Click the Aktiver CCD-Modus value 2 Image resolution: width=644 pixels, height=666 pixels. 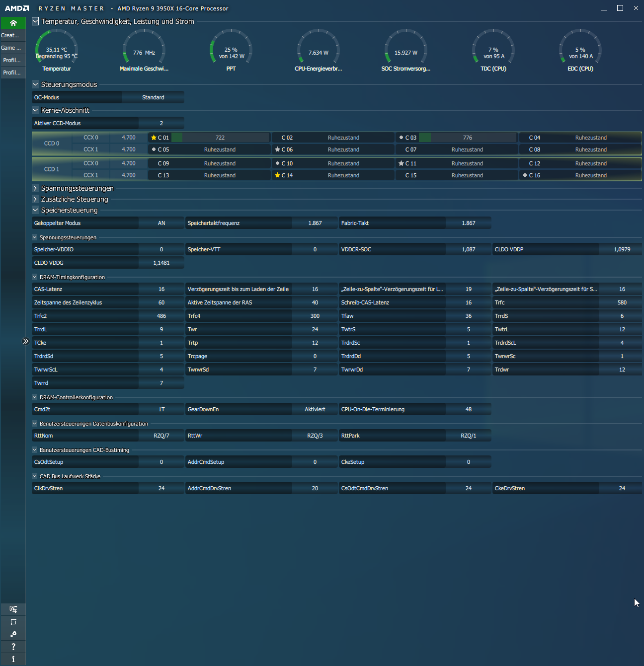pos(161,123)
